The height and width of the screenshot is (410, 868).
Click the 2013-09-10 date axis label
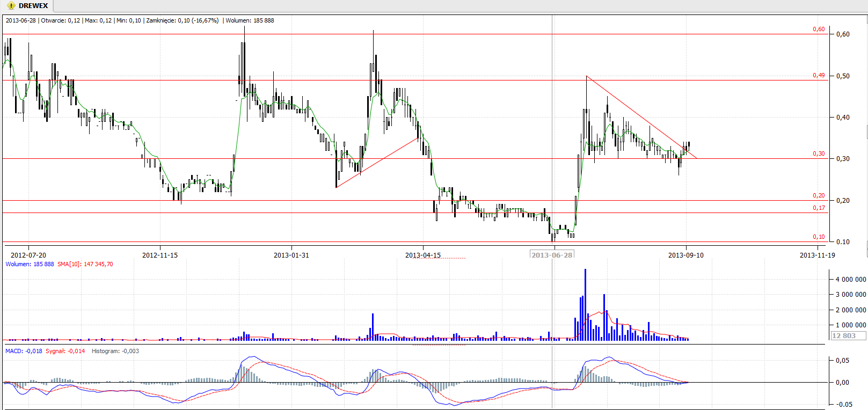coord(686,255)
